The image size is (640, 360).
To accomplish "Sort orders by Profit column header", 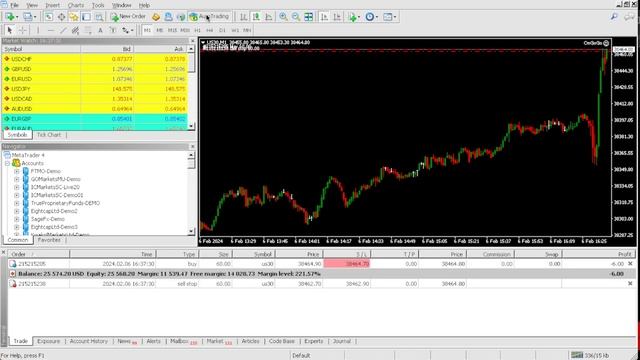I will click(599, 254).
